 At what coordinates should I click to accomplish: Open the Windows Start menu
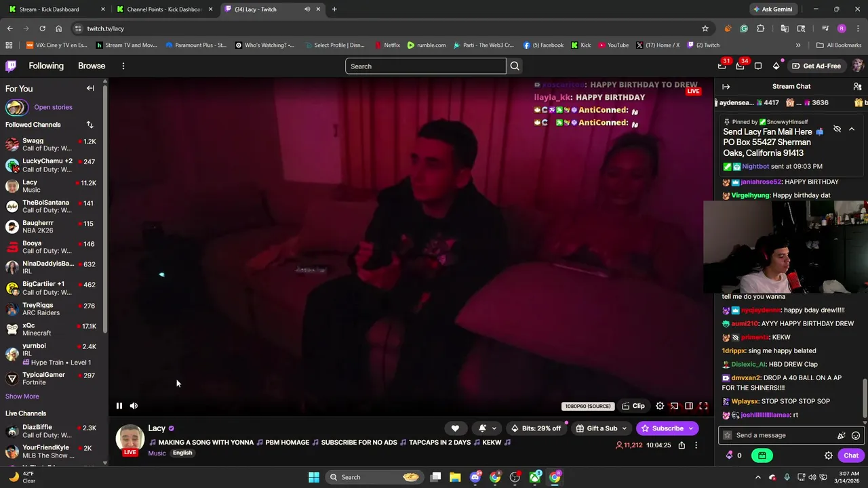[x=314, y=477]
